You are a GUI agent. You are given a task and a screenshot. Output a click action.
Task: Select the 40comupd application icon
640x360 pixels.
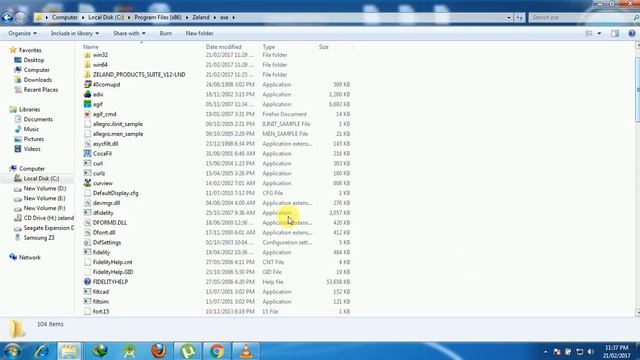(87, 84)
